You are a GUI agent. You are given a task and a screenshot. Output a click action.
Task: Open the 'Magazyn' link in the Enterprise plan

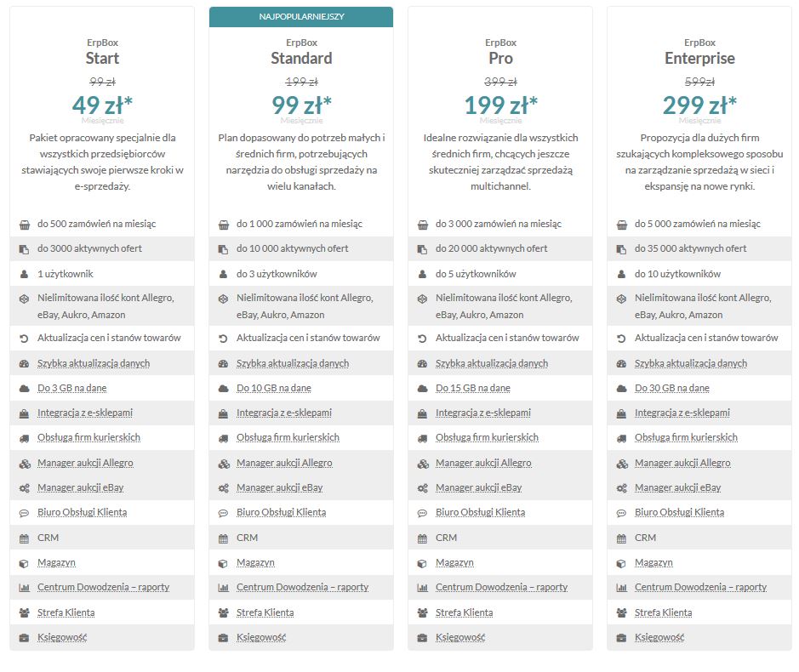[653, 562]
